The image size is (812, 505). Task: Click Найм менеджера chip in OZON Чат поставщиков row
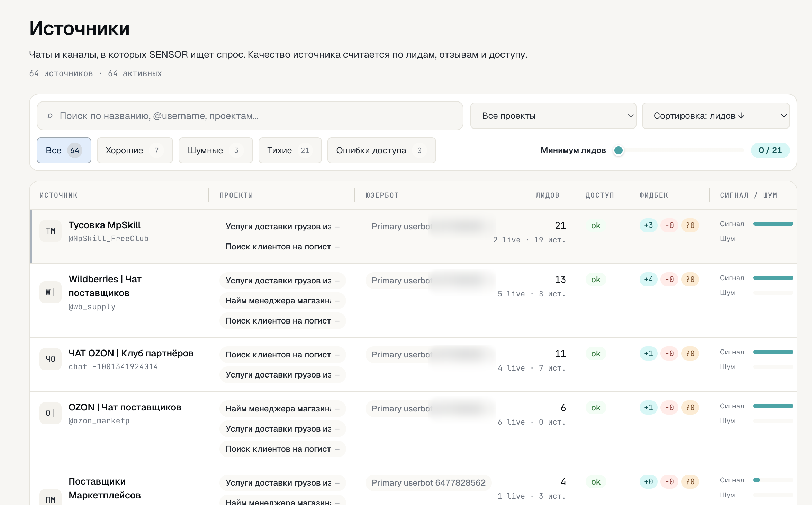[x=283, y=409]
